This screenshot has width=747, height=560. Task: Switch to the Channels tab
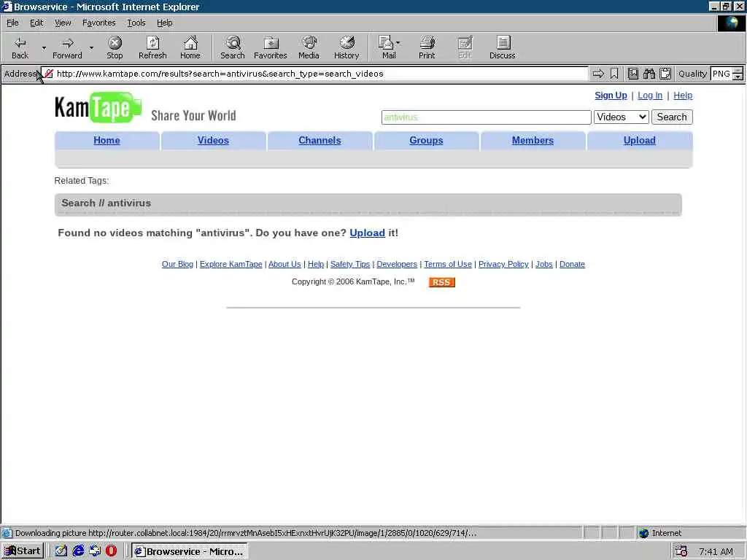pyautogui.click(x=320, y=141)
